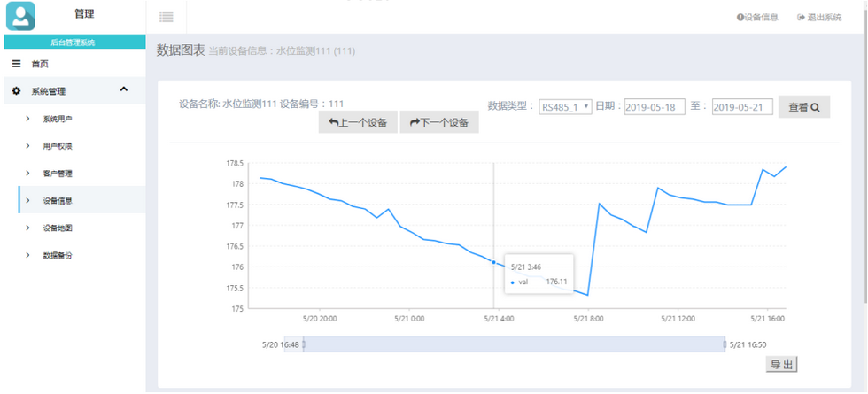Click the info icon next to 设备信息 in header

click(x=740, y=17)
